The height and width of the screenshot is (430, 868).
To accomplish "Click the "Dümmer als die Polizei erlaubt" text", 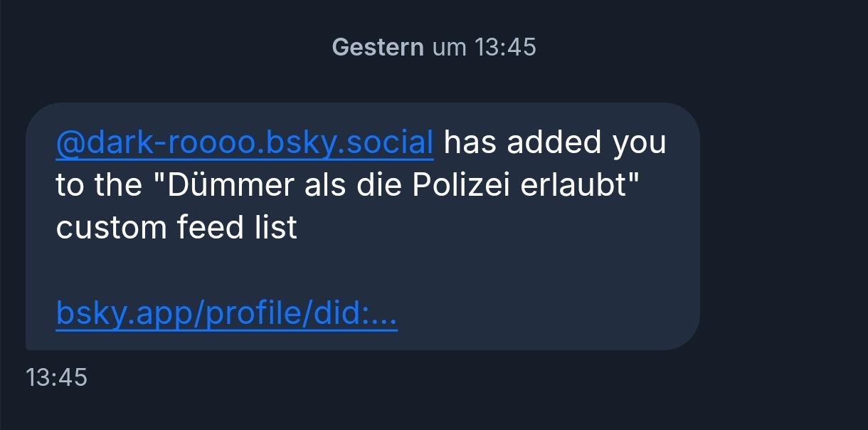I will tap(396, 185).
